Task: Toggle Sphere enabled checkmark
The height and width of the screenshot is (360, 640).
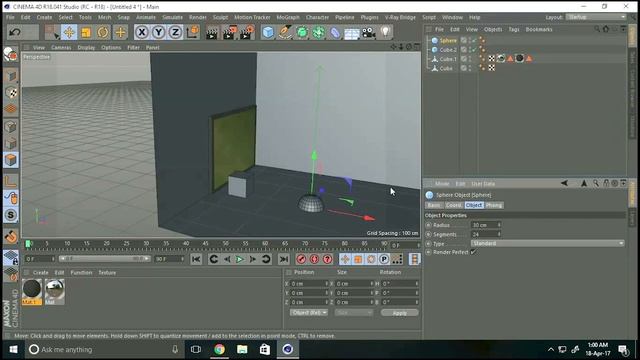Action: pos(474,40)
